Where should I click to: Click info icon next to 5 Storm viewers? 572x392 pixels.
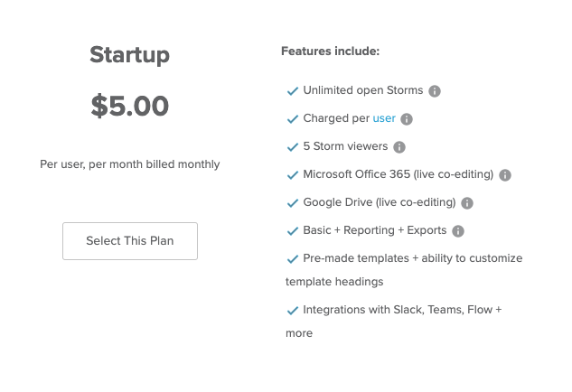(x=399, y=147)
